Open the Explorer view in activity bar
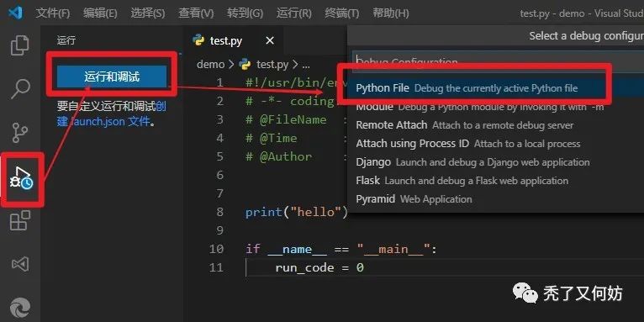Screen dimensions: 644x322 click(19, 45)
